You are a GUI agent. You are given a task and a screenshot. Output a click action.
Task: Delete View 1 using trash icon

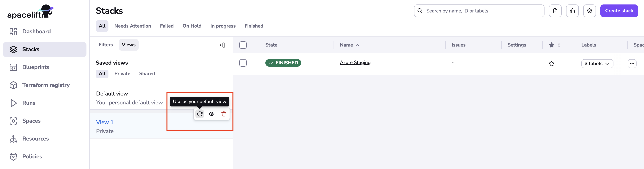(223, 114)
